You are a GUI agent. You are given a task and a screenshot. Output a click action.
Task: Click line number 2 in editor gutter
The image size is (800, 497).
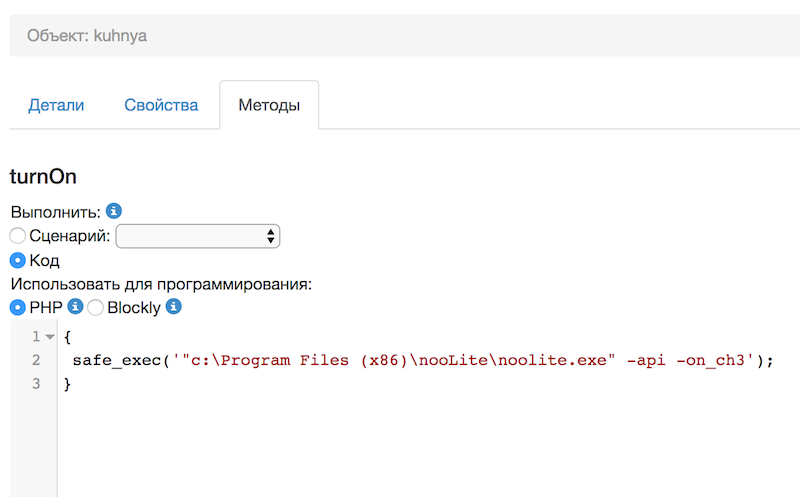pos(36,360)
